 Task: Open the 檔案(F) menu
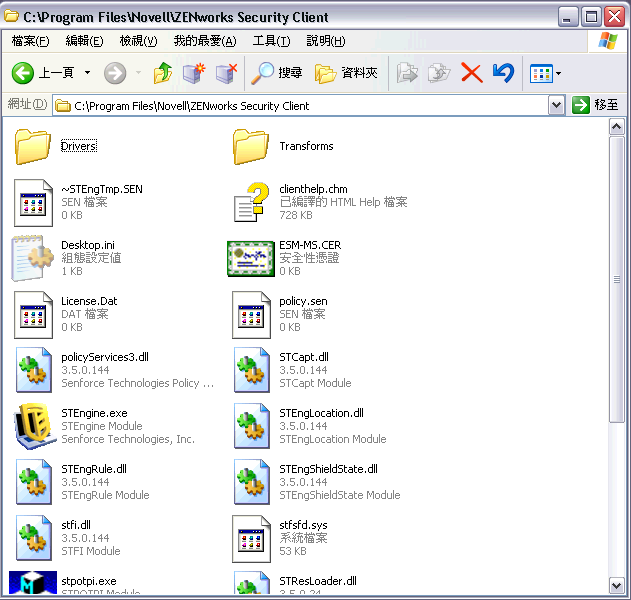(x=31, y=41)
